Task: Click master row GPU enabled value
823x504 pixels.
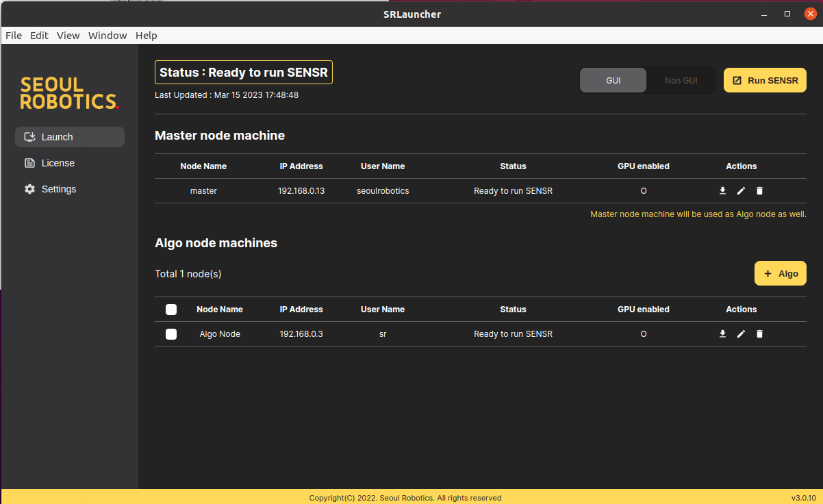Action: point(644,191)
